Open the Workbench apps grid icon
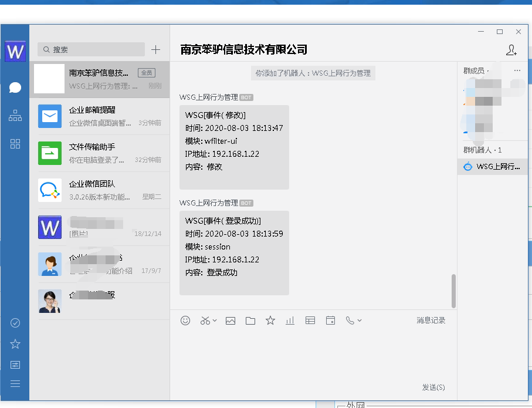The height and width of the screenshot is (408, 532). 15,144
